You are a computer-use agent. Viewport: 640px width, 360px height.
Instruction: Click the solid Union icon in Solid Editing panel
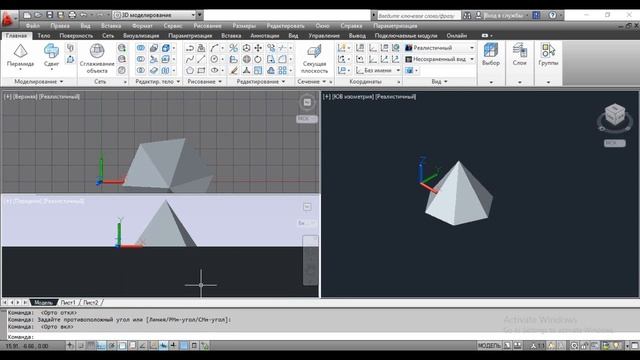140,48
